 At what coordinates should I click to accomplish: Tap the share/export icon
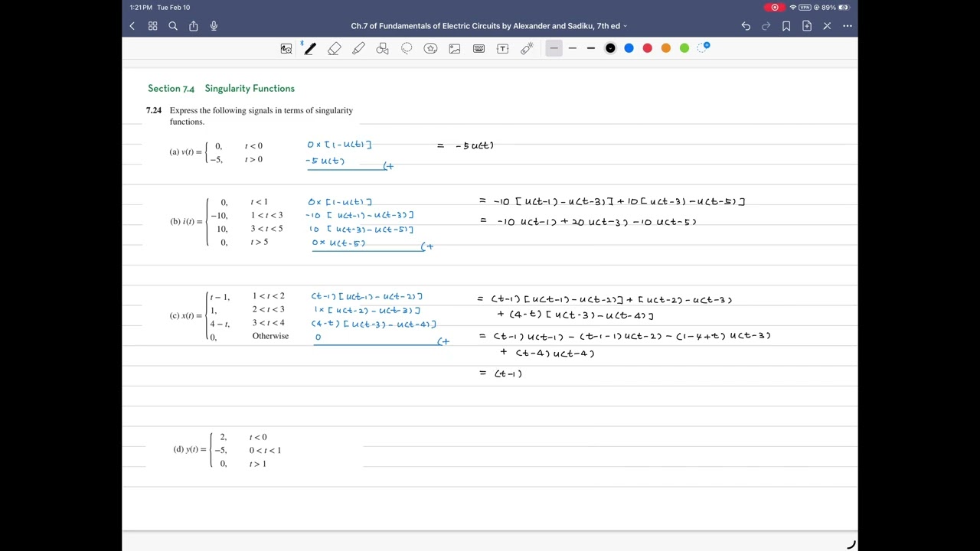click(x=194, y=26)
